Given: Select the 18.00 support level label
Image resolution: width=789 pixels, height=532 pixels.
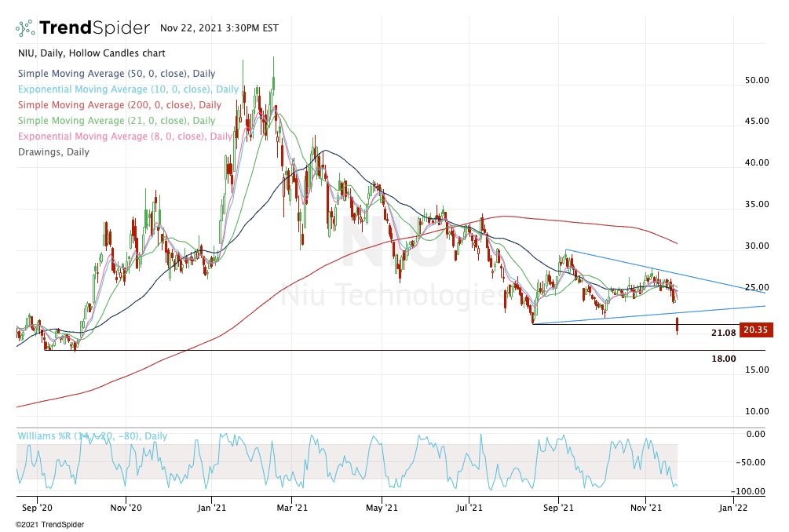Looking at the screenshot, I should pyautogui.click(x=723, y=359).
